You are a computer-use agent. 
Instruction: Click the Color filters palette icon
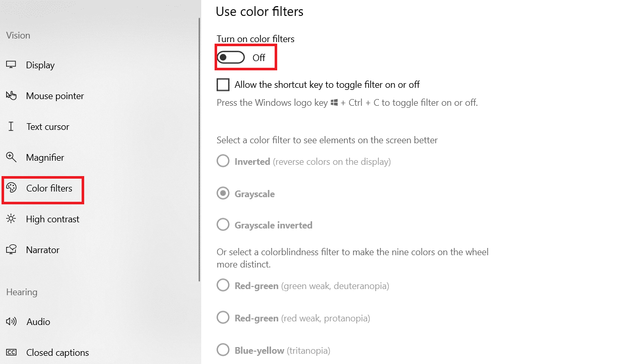click(x=11, y=188)
